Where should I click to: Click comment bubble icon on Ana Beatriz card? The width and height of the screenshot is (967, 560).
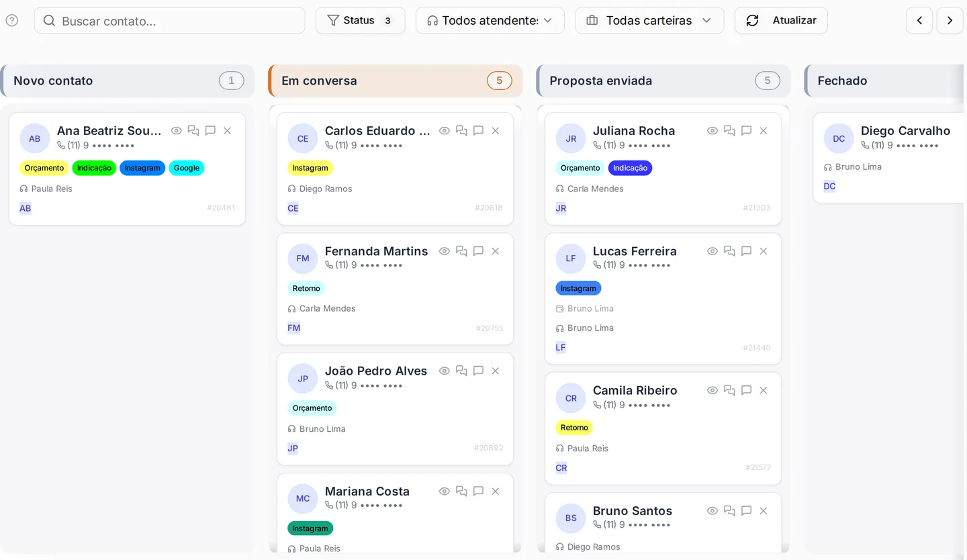[210, 131]
